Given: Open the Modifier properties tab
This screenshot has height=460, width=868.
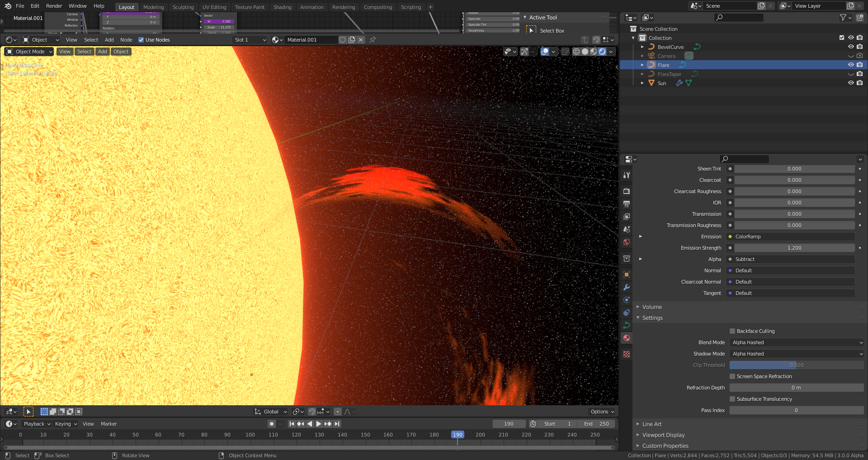Looking at the screenshot, I should [627, 287].
